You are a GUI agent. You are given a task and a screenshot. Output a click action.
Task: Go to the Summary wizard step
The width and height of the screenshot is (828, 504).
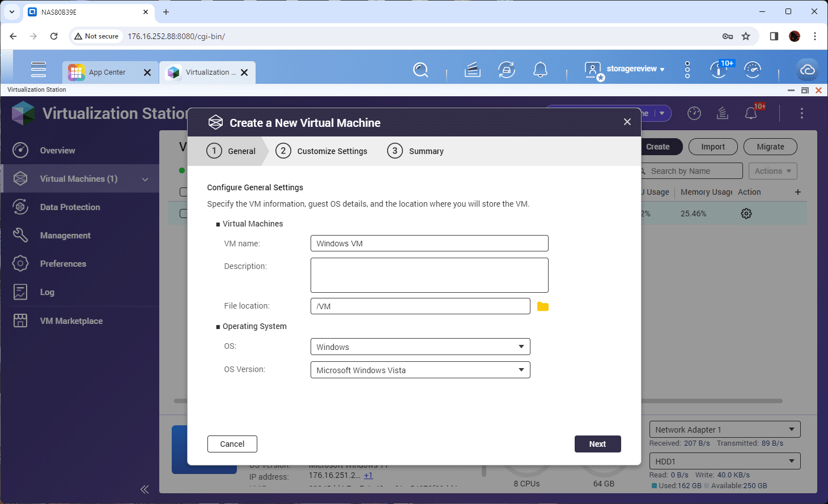[x=415, y=151]
